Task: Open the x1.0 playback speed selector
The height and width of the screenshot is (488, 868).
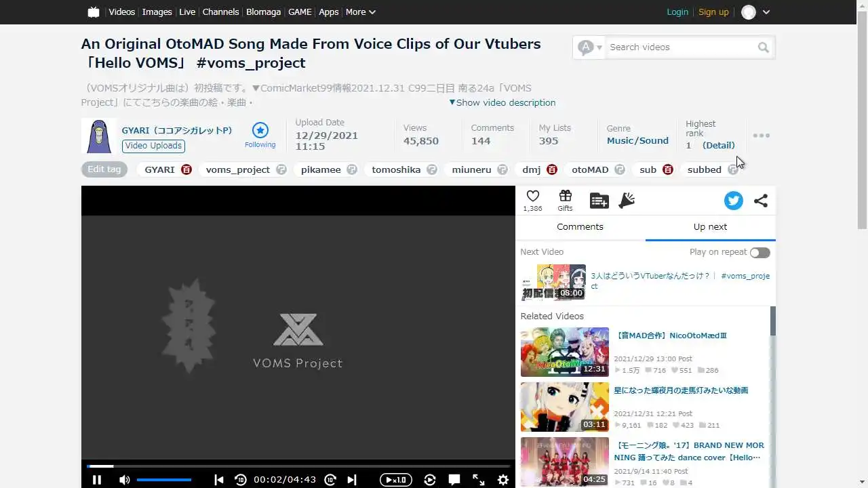Action: (395, 479)
